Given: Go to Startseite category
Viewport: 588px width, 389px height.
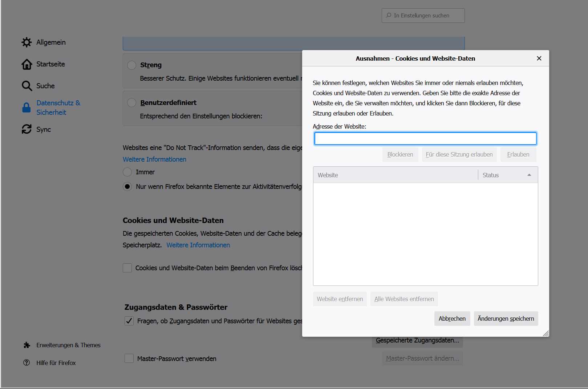Looking at the screenshot, I should click(x=50, y=64).
